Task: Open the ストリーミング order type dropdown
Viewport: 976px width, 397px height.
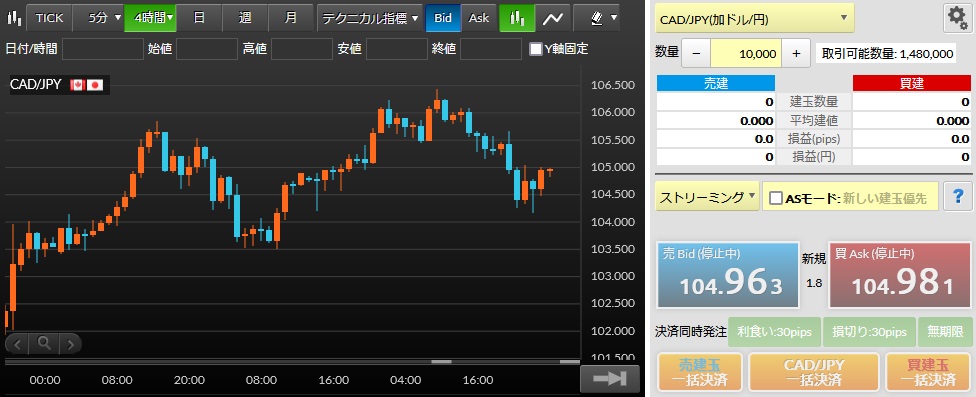Action: [x=706, y=197]
